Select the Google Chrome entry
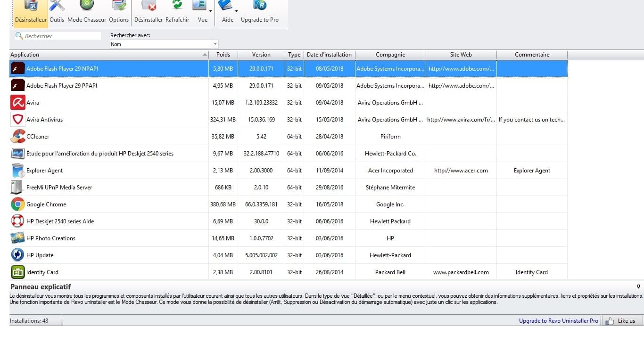 coord(46,204)
